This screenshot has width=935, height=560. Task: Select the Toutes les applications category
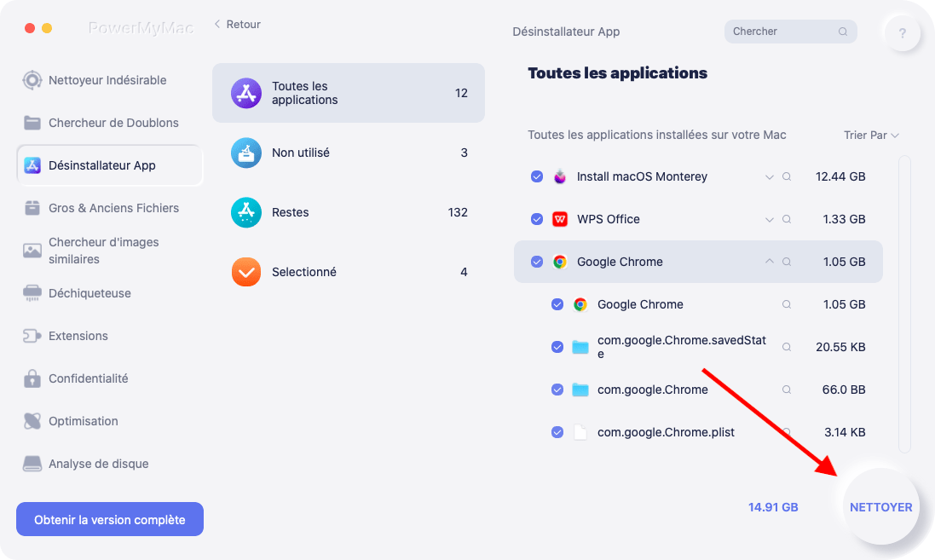click(349, 93)
